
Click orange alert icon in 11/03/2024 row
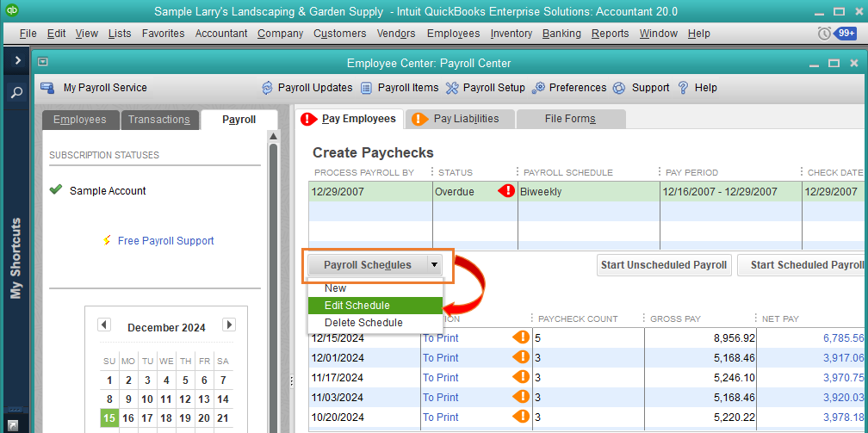[x=521, y=397]
